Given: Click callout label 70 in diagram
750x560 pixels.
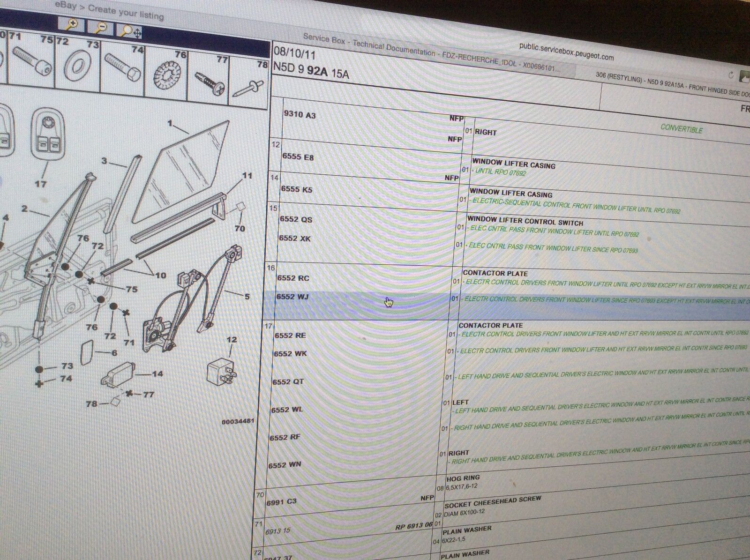Looking at the screenshot, I should (x=240, y=229).
